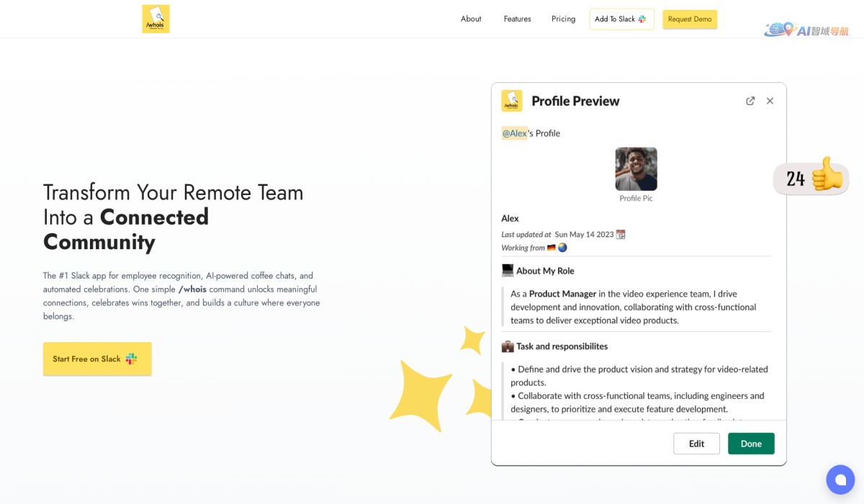
Task: Click the Add To Slack button
Action: 621,19
